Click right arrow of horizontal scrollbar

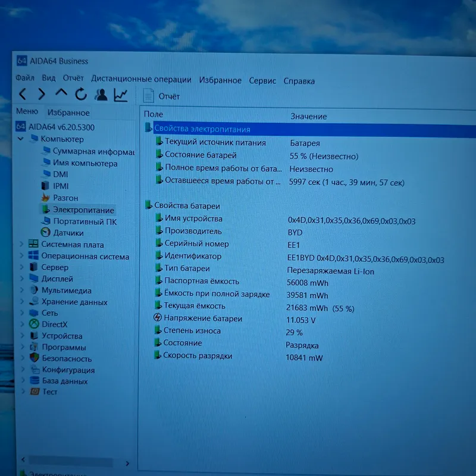(127, 464)
